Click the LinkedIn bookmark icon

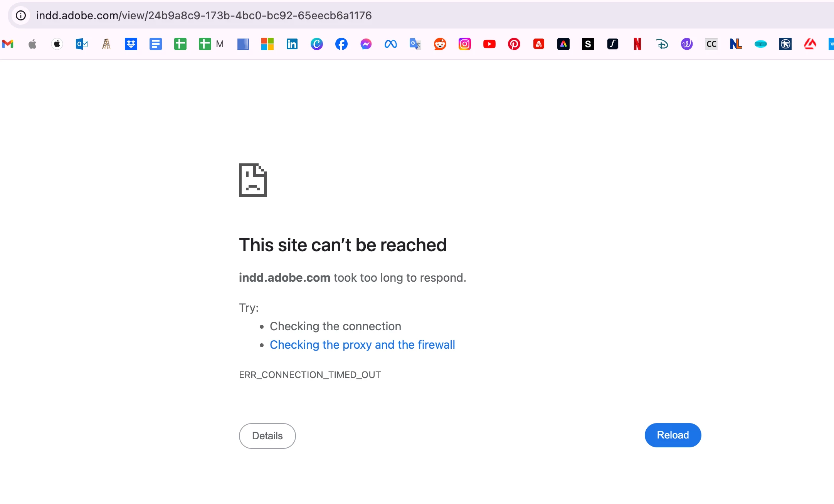click(292, 44)
